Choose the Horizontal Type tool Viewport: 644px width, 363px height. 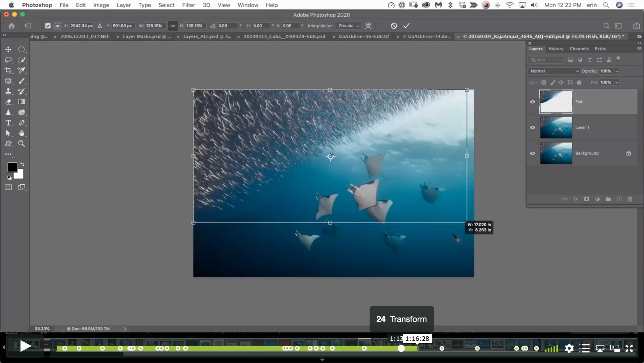[x=8, y=123]
